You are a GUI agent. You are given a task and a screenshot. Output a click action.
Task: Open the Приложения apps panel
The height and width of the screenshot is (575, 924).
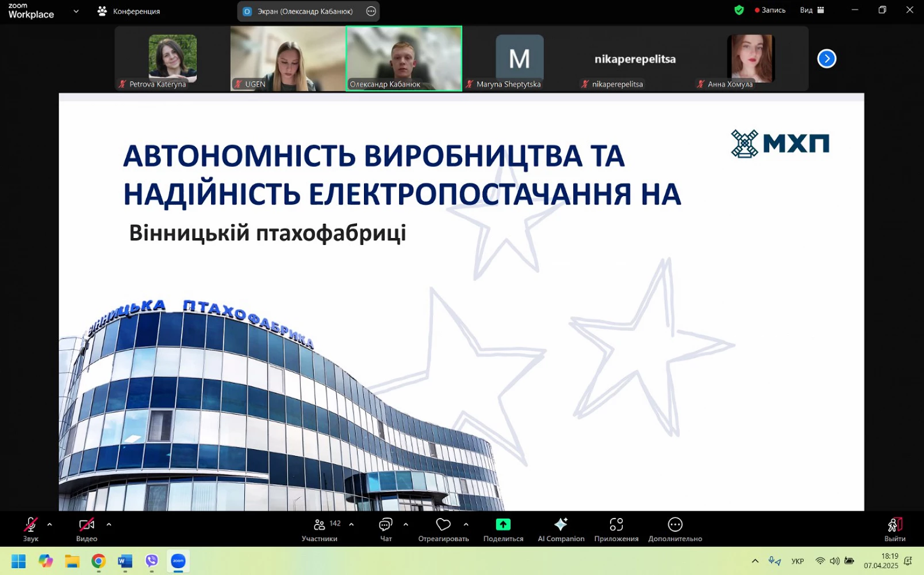point(616,529)
